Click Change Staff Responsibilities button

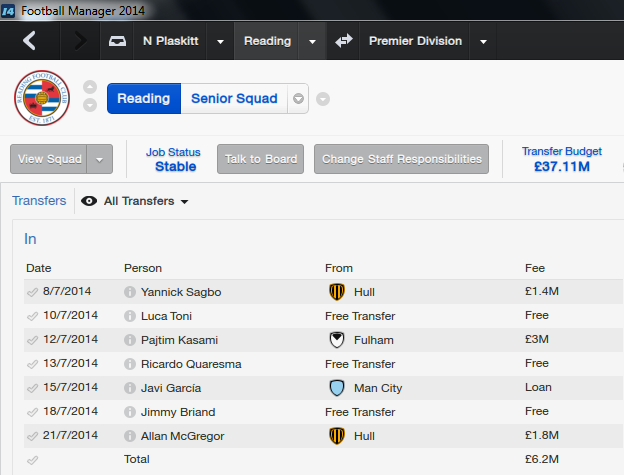click(x=401, y=159)
